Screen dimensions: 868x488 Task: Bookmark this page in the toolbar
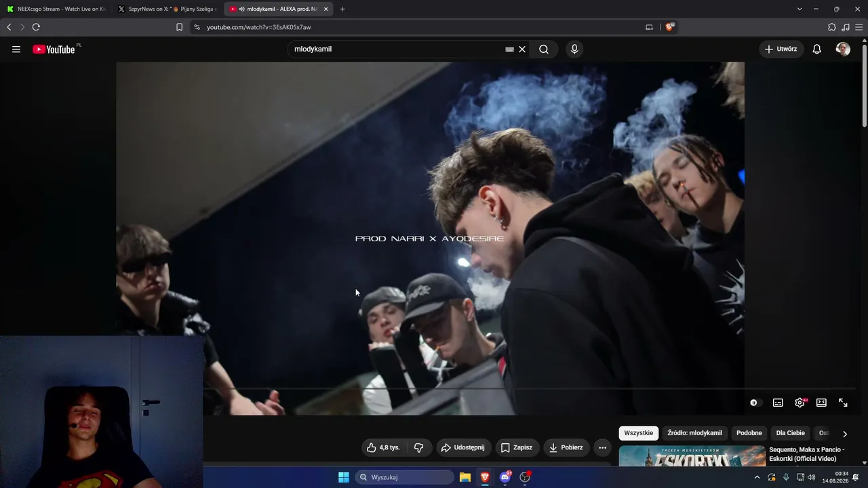179,27
